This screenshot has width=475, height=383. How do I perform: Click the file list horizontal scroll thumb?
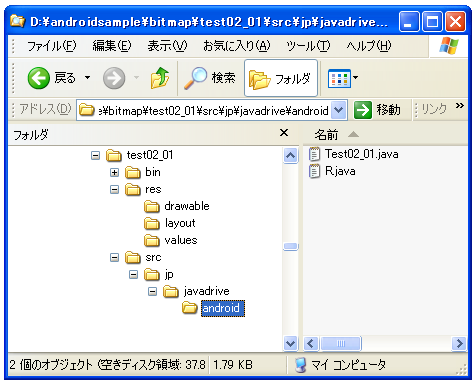coord(341,343)
